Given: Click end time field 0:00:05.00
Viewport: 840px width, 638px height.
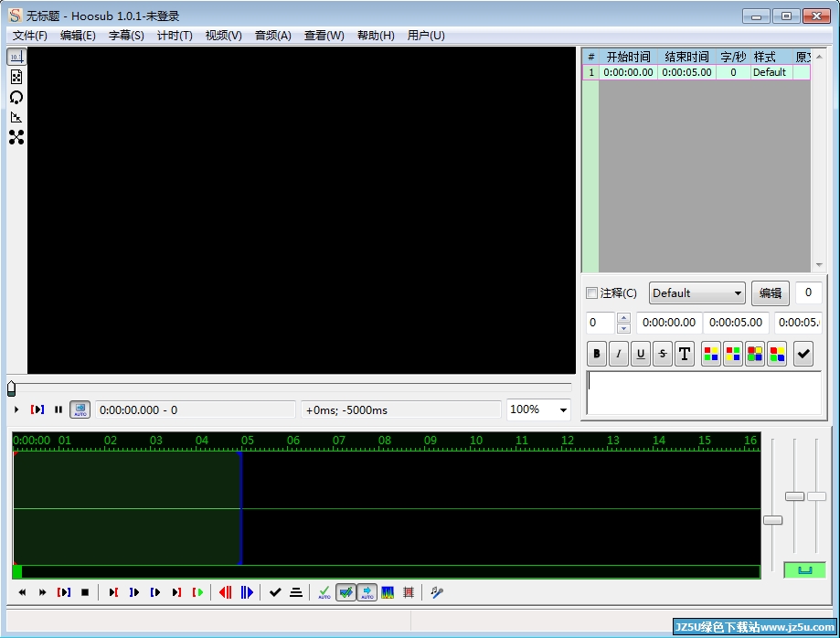Looking at the screenshot, I should pyautogui.click(x=736, y=323).
